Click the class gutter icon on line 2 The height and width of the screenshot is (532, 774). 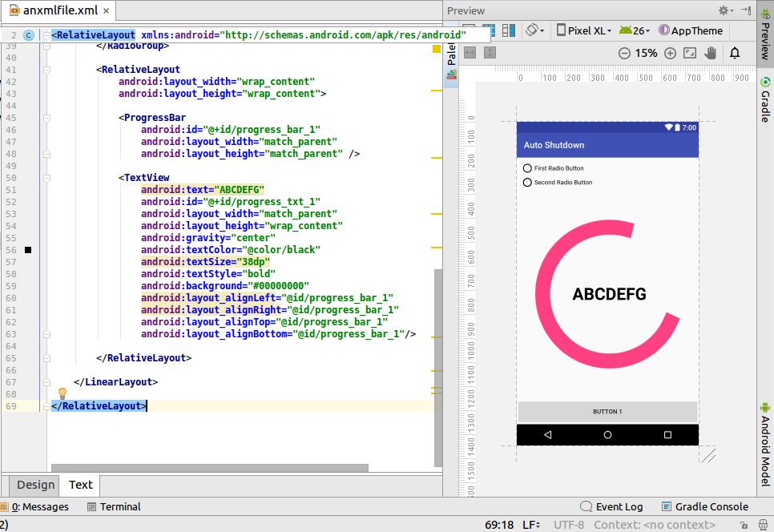[29, 35]
